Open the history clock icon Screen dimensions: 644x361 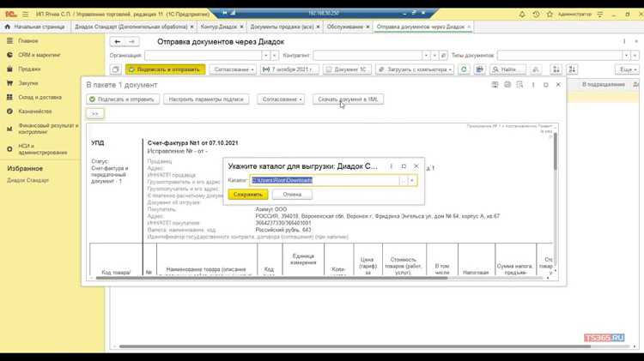click(x=536, y=15)
